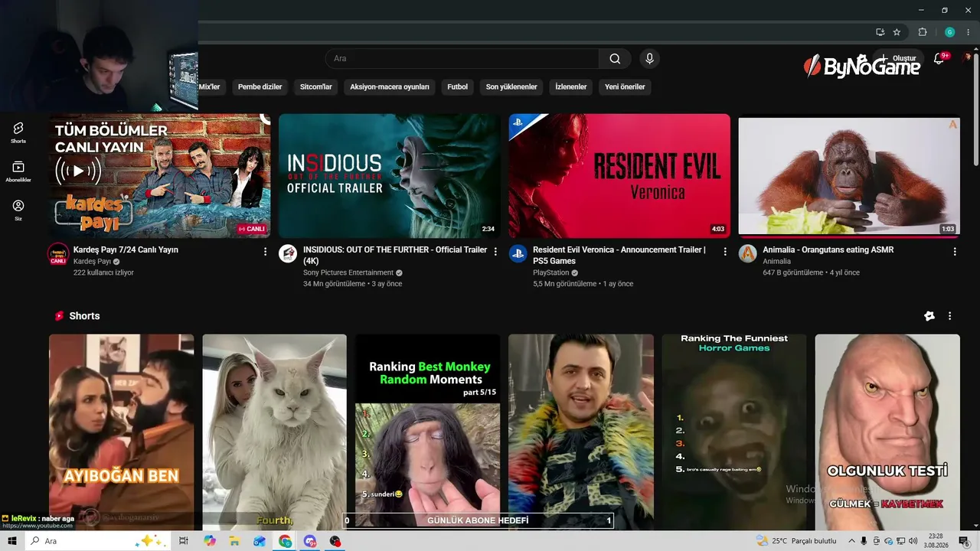Play the Resident Evil Veronica thumbnail
Viewport: 980px width, 551px height.
tap(619, 176)
